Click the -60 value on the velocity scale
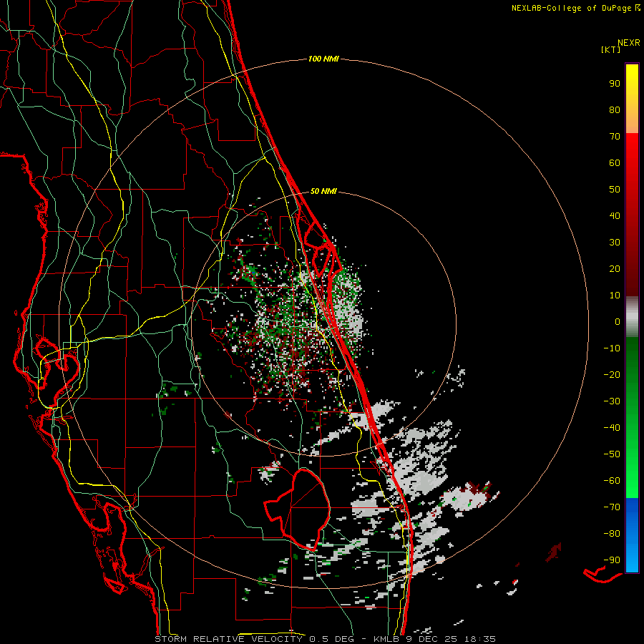This screenshot has height=644, width=644. tap(612, 481)
